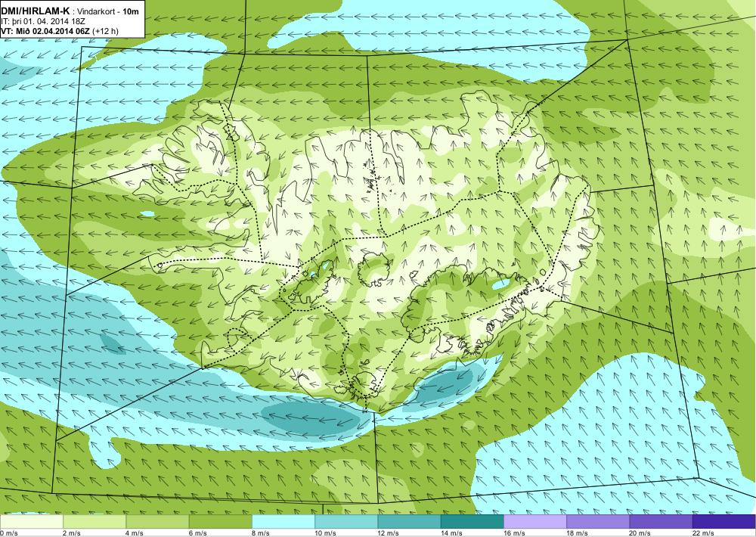Select the darkest green 6–8 m/s swatch
The width and height of the screenshot is (756, 537).
[x=220, y=522]
